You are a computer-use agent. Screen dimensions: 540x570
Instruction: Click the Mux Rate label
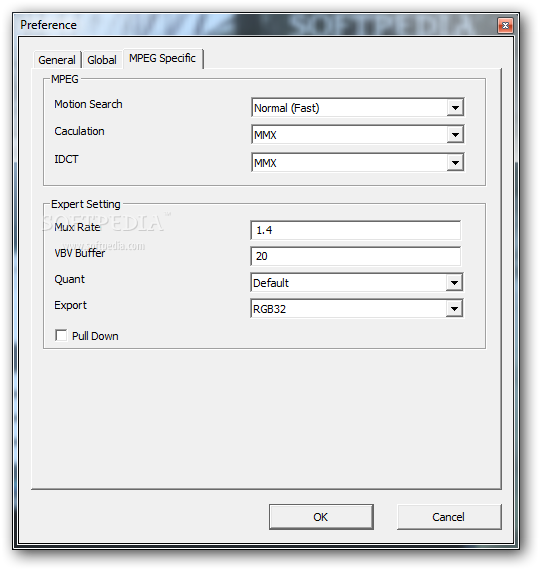(x=77, y=227)
